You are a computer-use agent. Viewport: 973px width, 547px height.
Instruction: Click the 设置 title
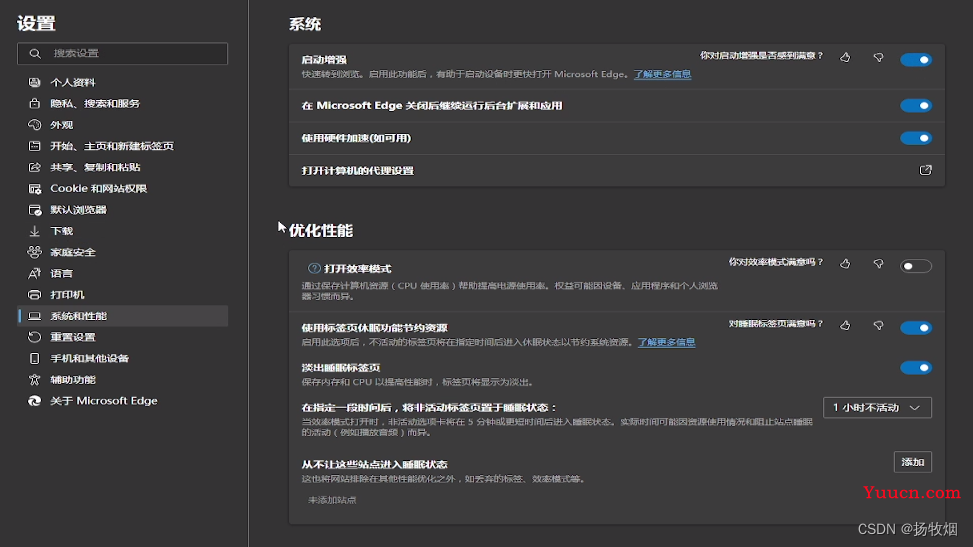(36, 24)
